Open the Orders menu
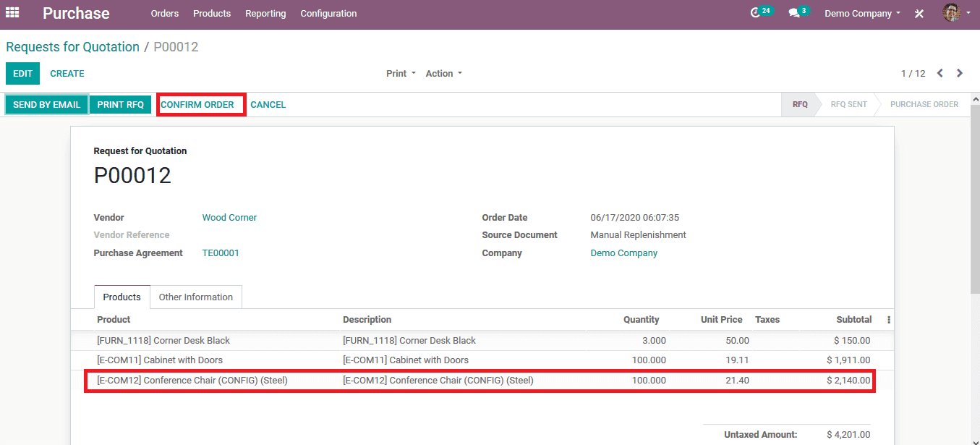The image size is (980, 445). tap(165, 14)
